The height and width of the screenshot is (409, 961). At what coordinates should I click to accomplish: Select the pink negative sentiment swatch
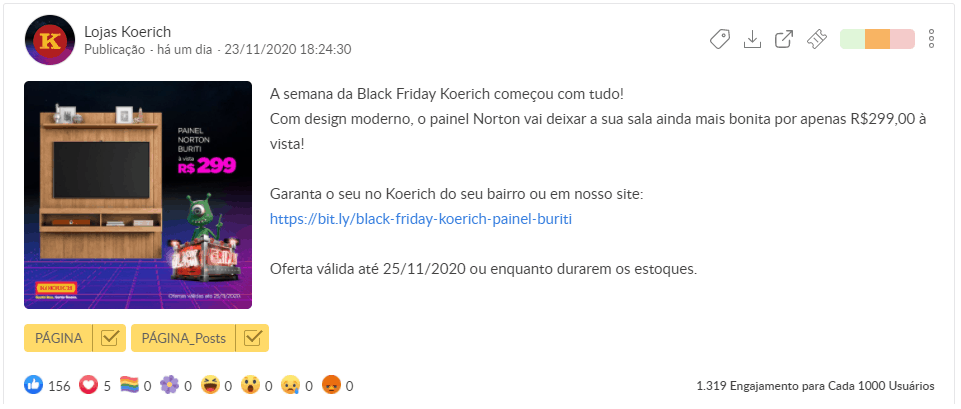point(902,39)
